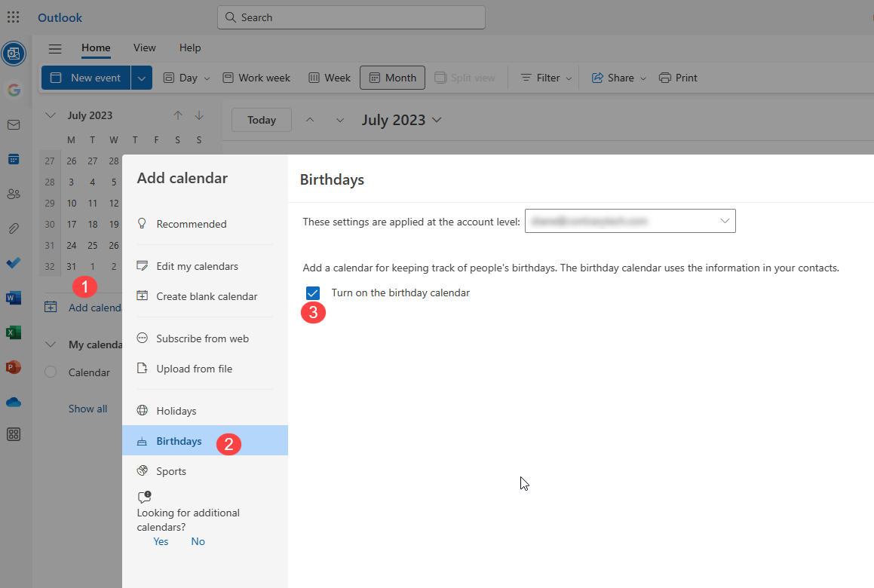Click the Outlook title link
This screenshot has width=874, height=588.
tap(60, 17)
